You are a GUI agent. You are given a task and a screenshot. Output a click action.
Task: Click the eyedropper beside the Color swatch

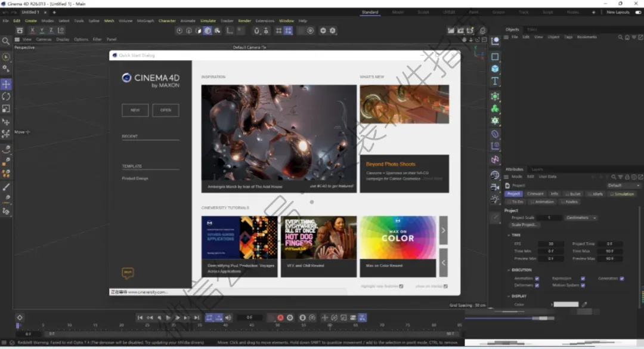pyautogui.click(x=584, y=305)
